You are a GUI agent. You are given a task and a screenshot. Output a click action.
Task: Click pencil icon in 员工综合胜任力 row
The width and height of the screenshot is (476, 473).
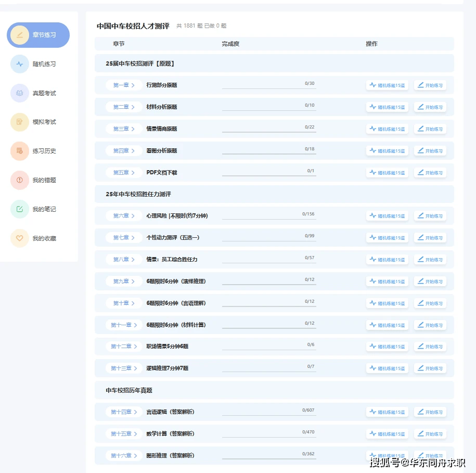coord(421,259)
